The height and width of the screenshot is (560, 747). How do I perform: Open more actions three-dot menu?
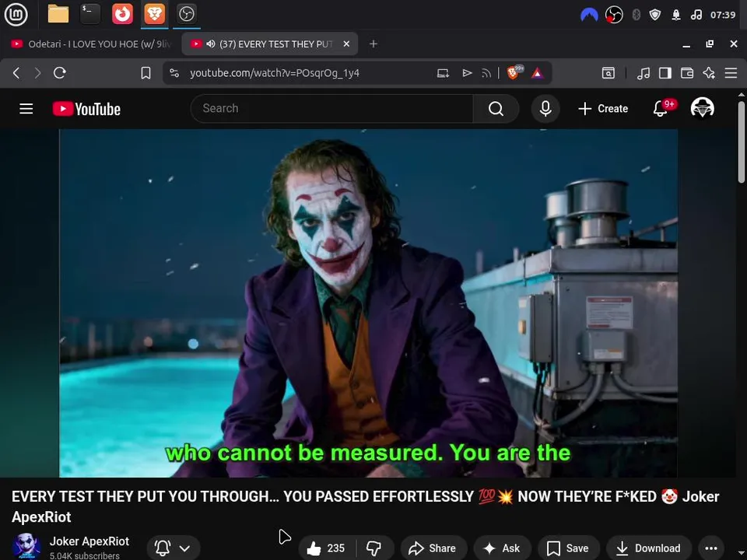click(x=710, y=548)
